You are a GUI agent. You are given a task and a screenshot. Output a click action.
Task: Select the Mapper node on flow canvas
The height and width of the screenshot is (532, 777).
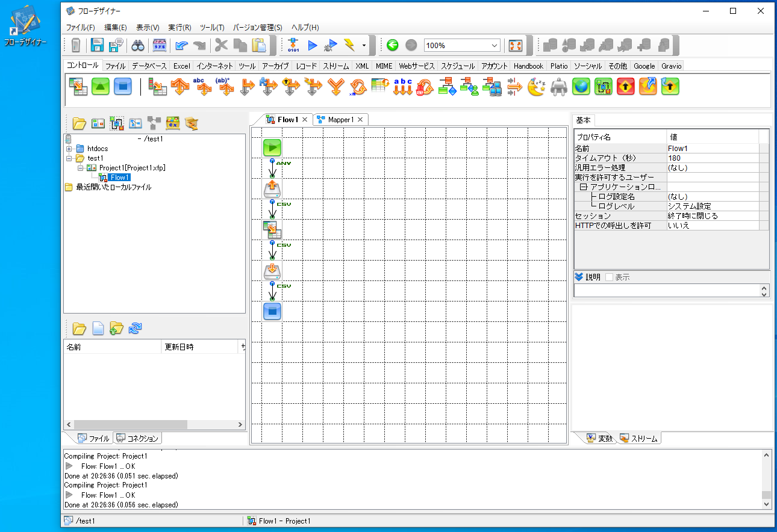[x=272, y=229]
